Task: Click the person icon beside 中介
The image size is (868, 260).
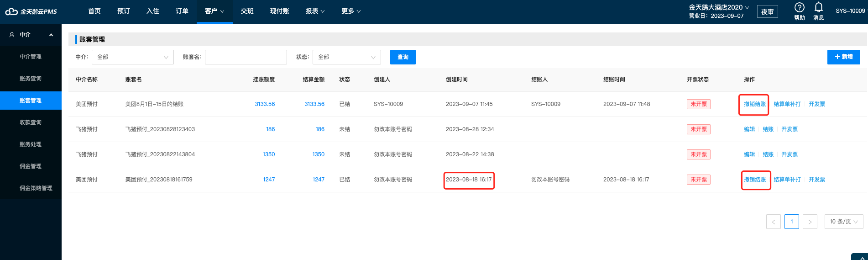Action: [12, 35]
